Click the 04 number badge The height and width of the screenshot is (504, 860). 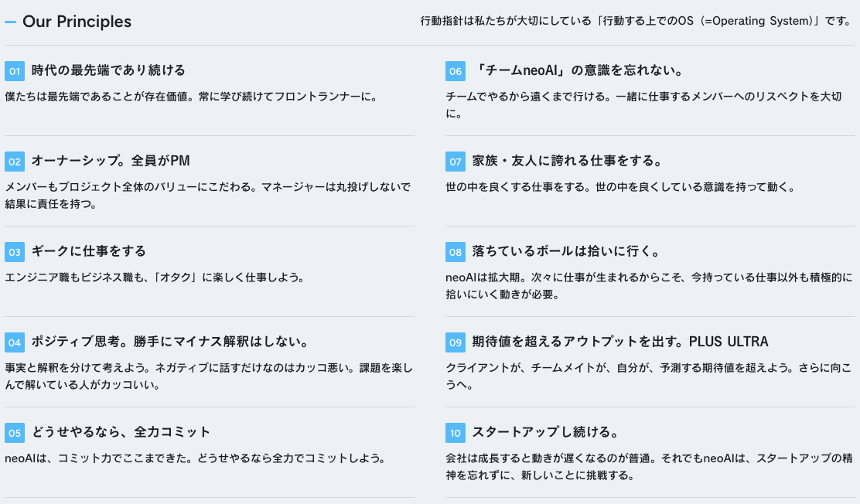pos(15,342)
